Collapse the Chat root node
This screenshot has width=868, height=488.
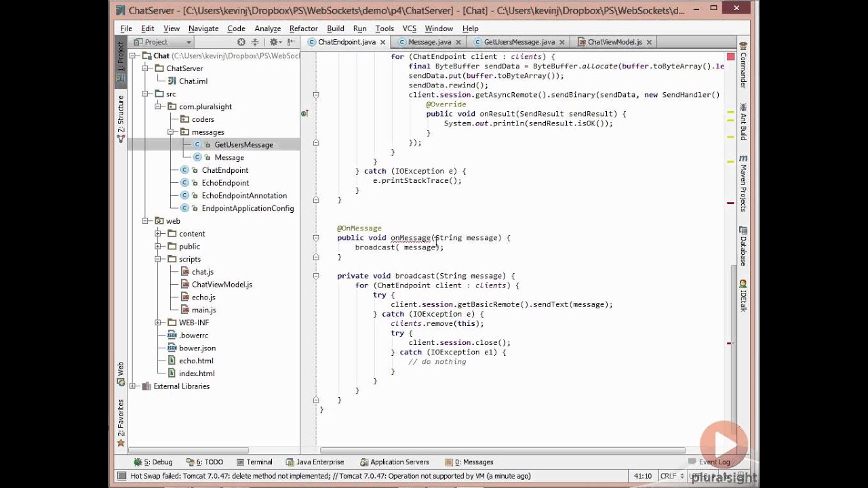(x=133, y=56)
